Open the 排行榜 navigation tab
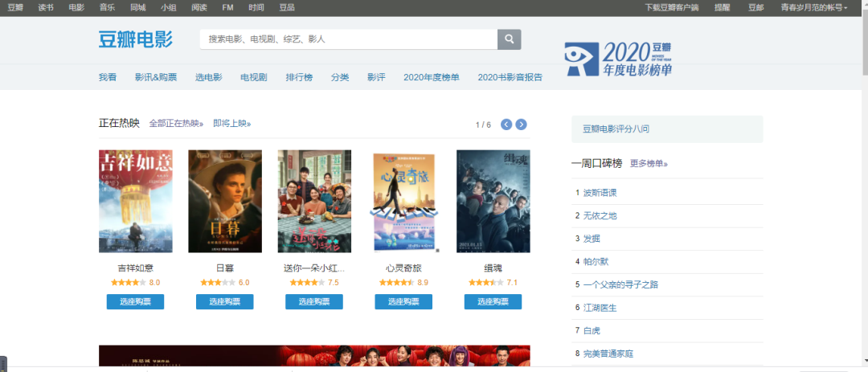The image size is (868, 372). click(298, 77)
